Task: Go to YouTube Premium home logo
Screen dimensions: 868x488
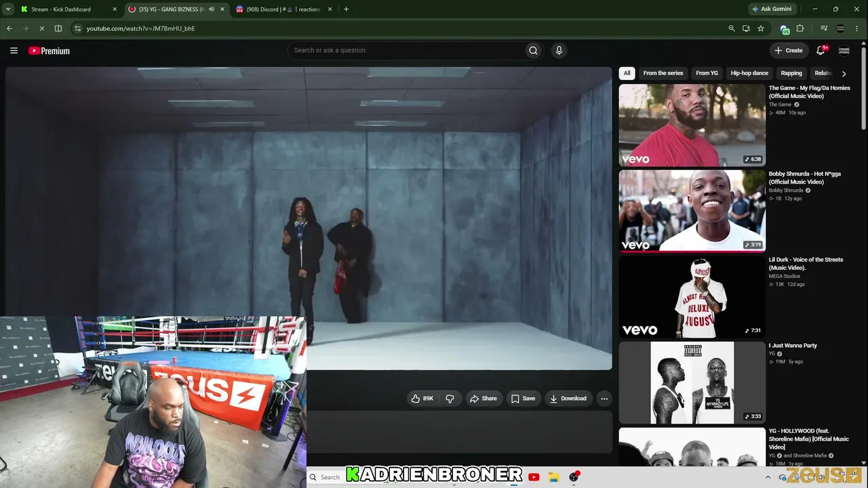Action: point(49,51)
